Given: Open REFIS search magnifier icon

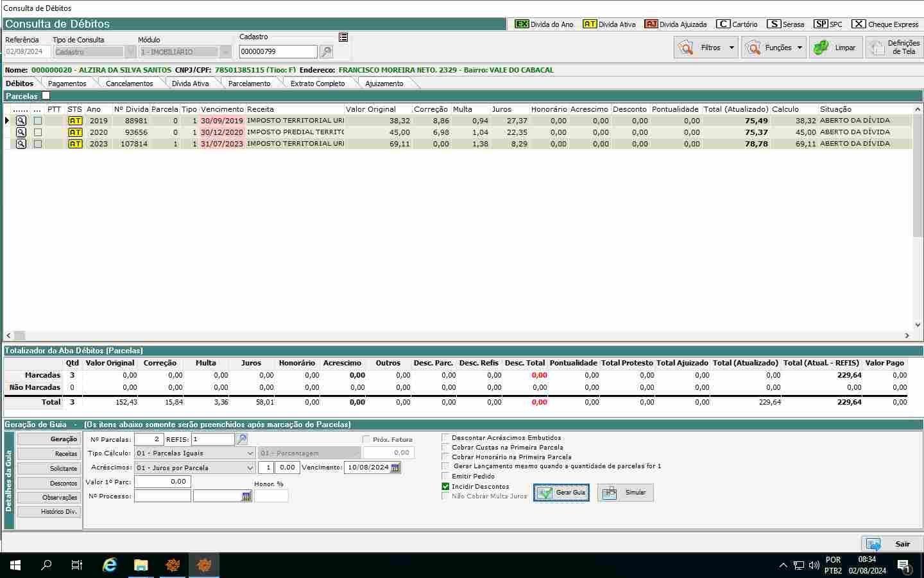Looking at the screenshot, I should [242, 439].
